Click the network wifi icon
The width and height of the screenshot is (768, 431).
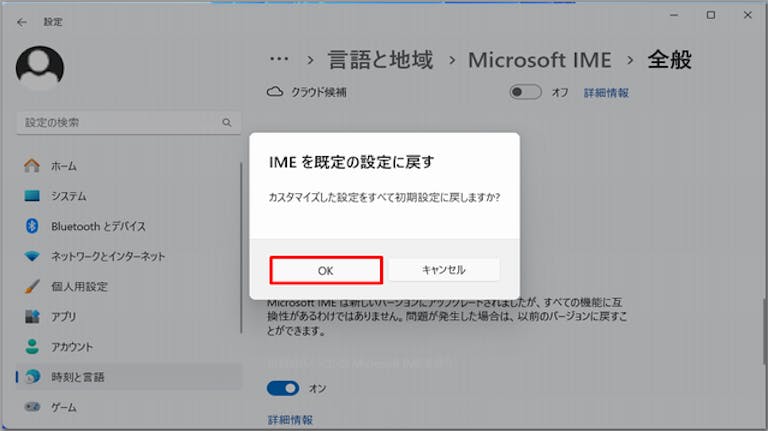pos(32,256)
